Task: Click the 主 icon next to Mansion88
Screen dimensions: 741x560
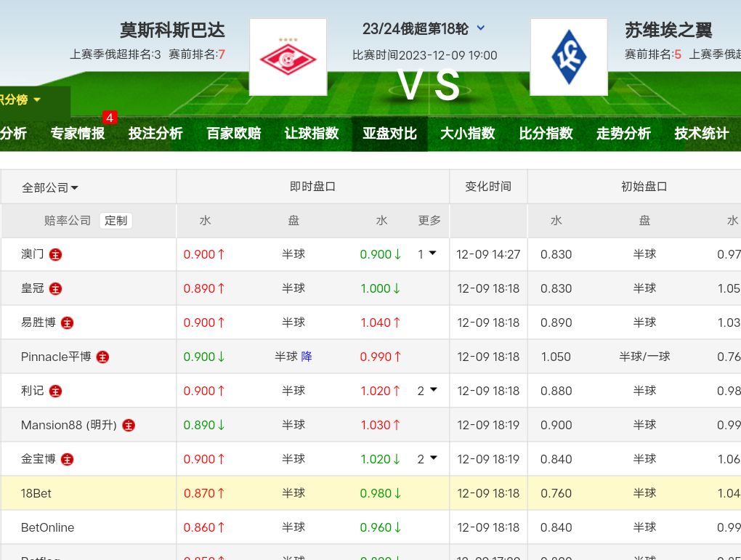Action: [129, 426]
